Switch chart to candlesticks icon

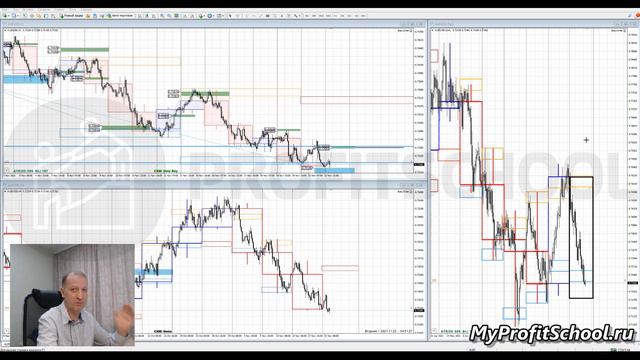tap(147, 16)
